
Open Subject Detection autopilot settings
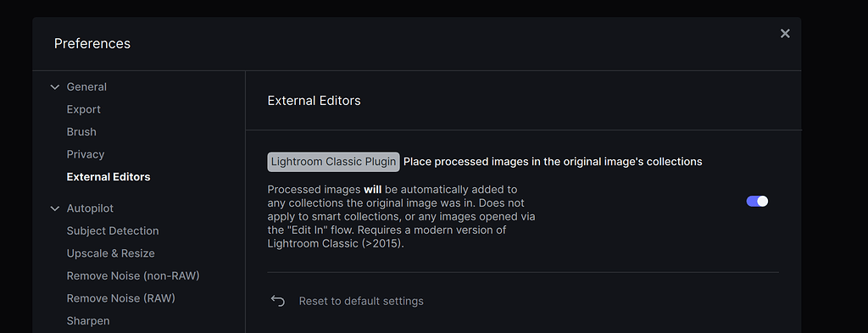click(113, 230)
